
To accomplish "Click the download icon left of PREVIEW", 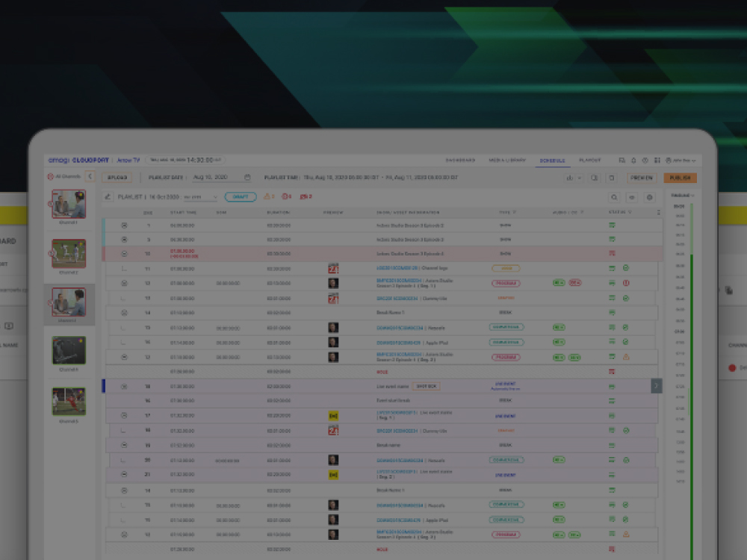I will (569, 178).
